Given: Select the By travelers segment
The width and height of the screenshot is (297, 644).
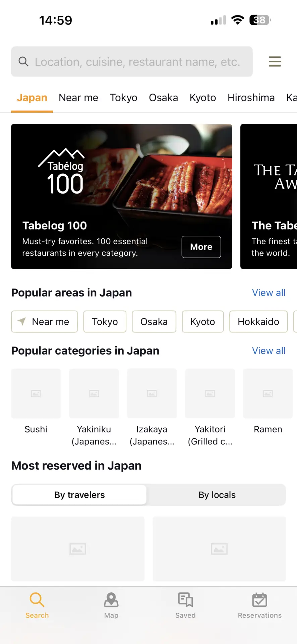Looking at the screenshot, I should 79,495.
